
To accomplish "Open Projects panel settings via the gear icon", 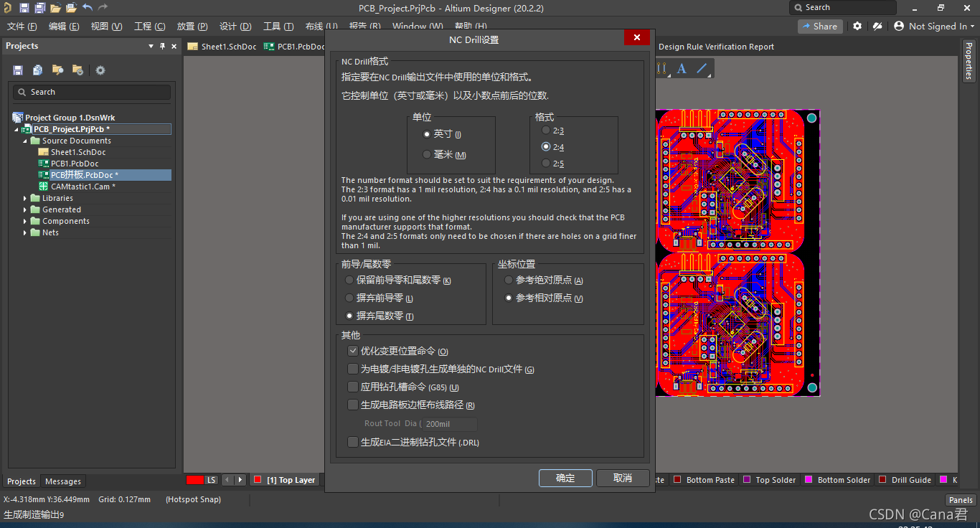I will [x=100, y=70].
